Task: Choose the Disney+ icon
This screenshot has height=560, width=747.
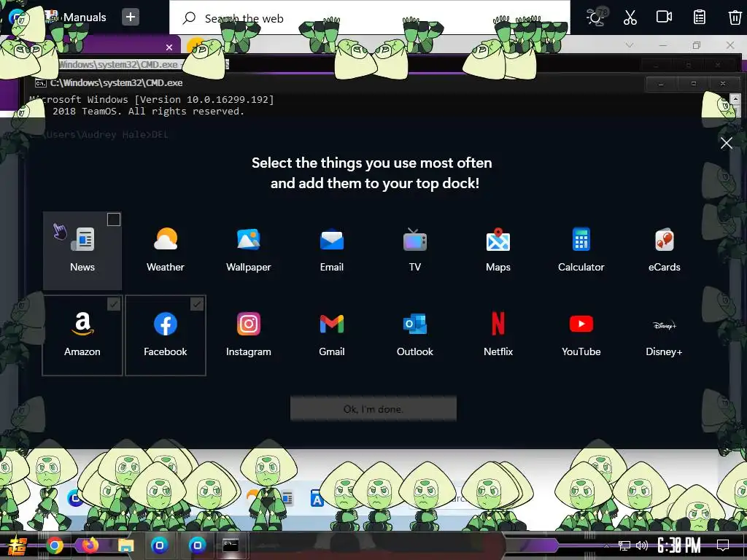Action: [x=664, y=325]
